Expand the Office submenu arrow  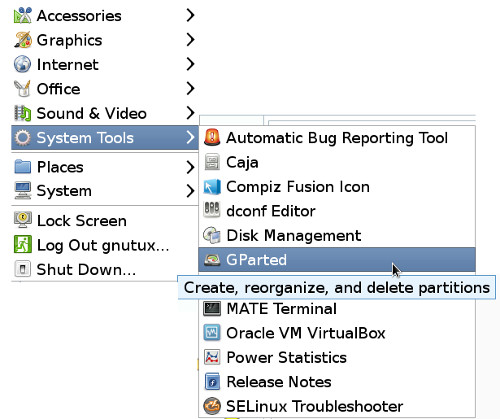pyautogui.click(x=190, y=89)
